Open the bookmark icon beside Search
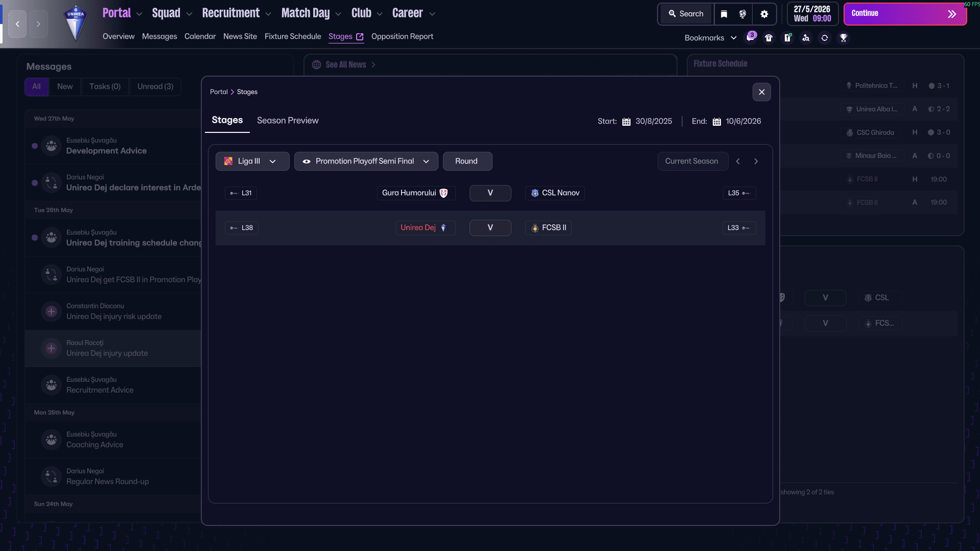980x551 pixels. pyautogui.click(x=724, y=14)
